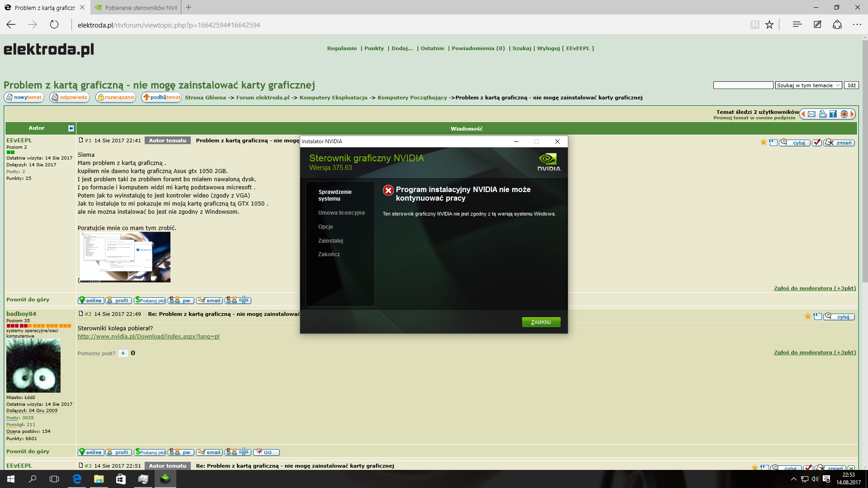
Task: Click the watch topic eye icon
Action: 844,114
